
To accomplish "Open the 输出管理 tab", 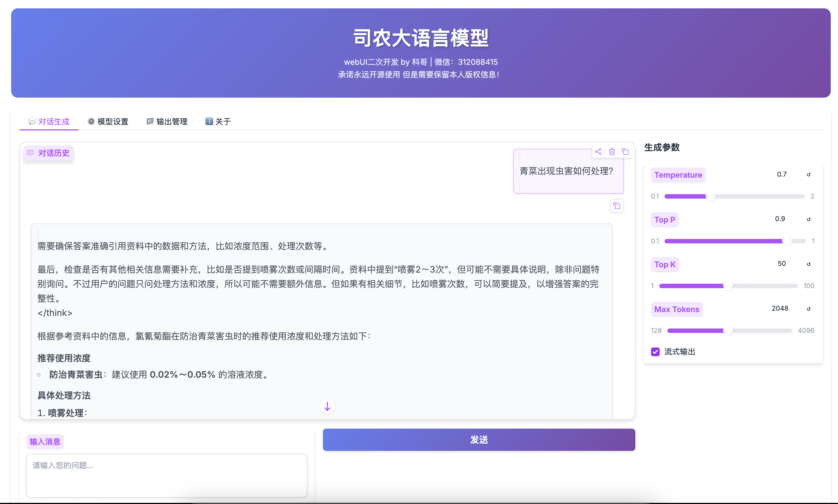I will [167, 122].
